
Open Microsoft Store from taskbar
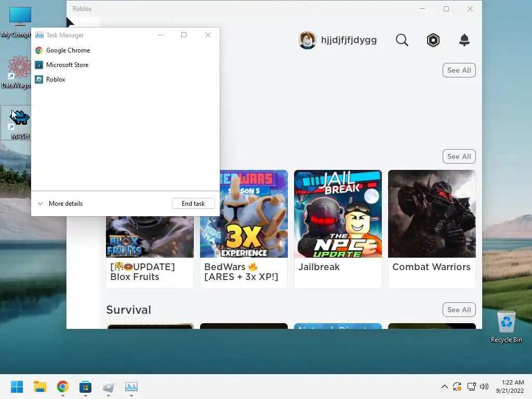point(86,387)
